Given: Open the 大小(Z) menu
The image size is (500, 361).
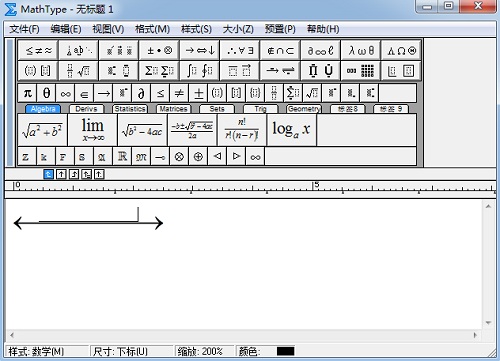Looking at the screenshot, I should 238,29.
